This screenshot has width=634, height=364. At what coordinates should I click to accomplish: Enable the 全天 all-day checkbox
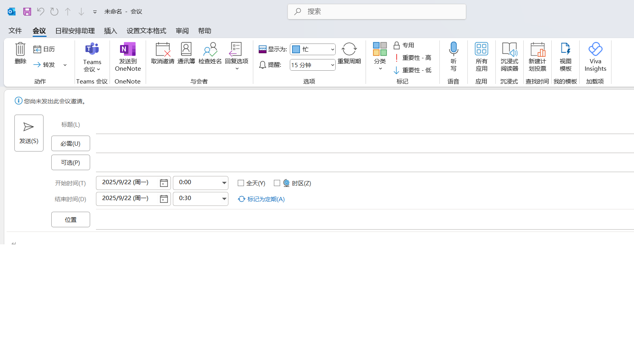[x=241, y=183]
